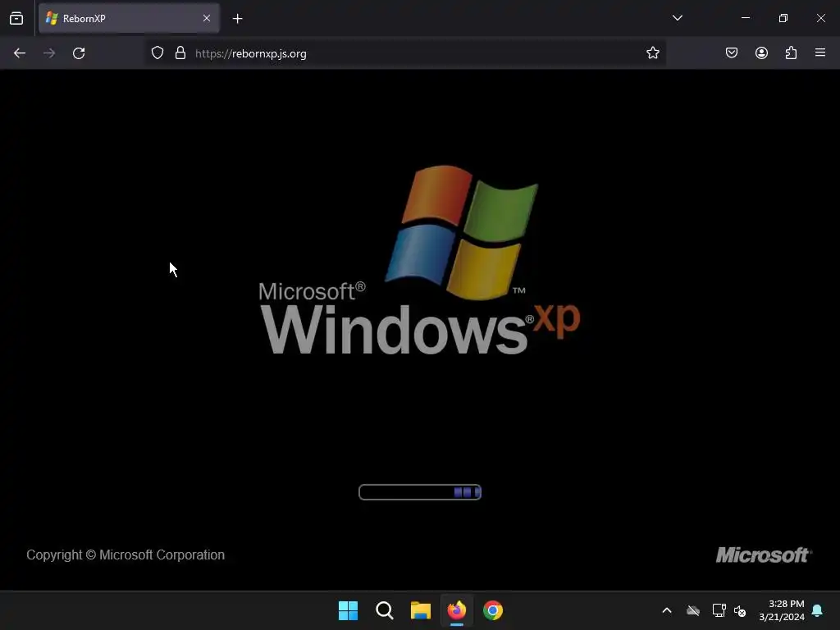Open the notifications bell icon

pyautogui.click(x=818, y=610)
